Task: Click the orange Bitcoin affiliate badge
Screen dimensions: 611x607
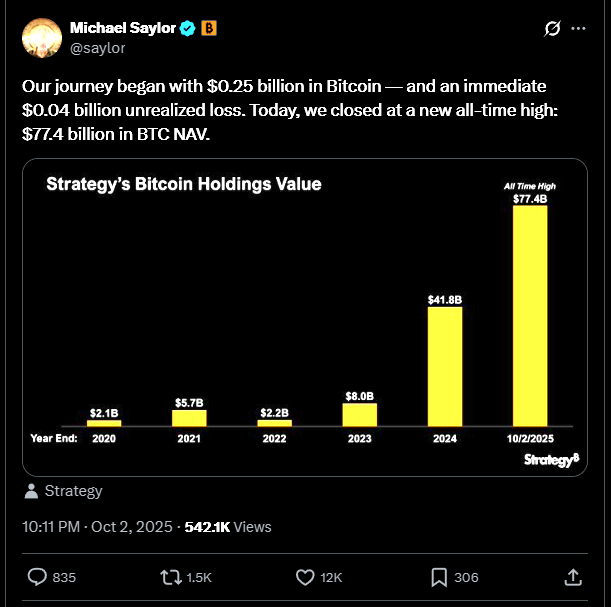Action: coord(209,29)
